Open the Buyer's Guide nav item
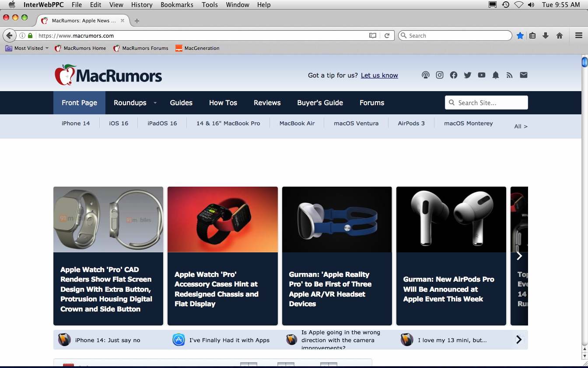 [320, 103]
